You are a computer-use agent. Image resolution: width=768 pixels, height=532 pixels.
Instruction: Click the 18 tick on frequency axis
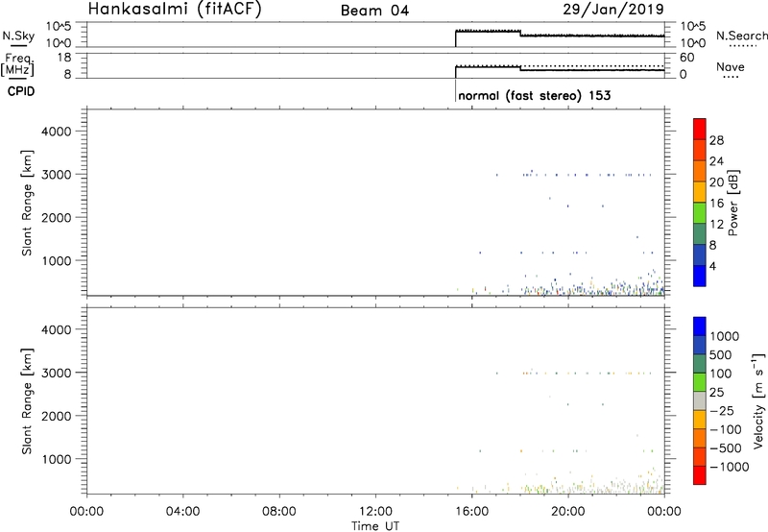pyautogui.click(x=64, y=58)
